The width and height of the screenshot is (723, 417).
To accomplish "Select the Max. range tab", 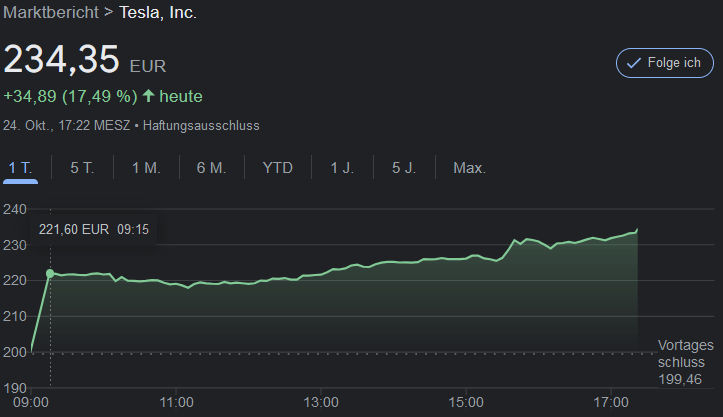I will (469, 168).
